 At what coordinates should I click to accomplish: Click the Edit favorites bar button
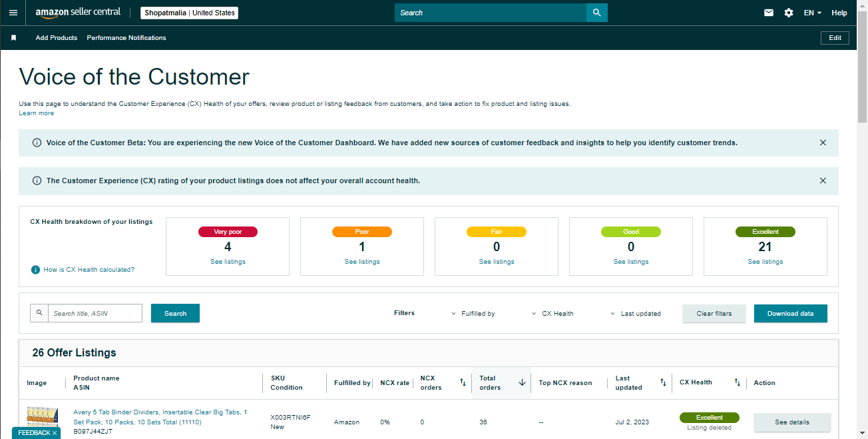click(x=835, y=38)
